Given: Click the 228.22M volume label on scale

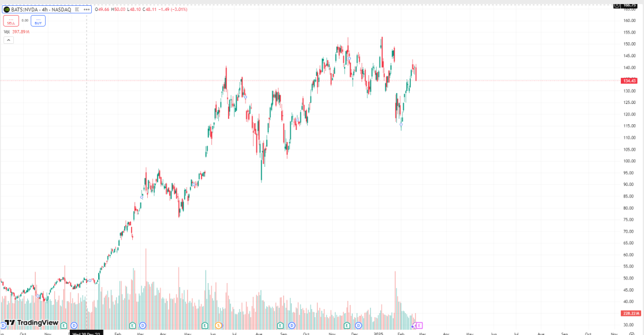Looking at the screenshot, I should pos(630,313).
